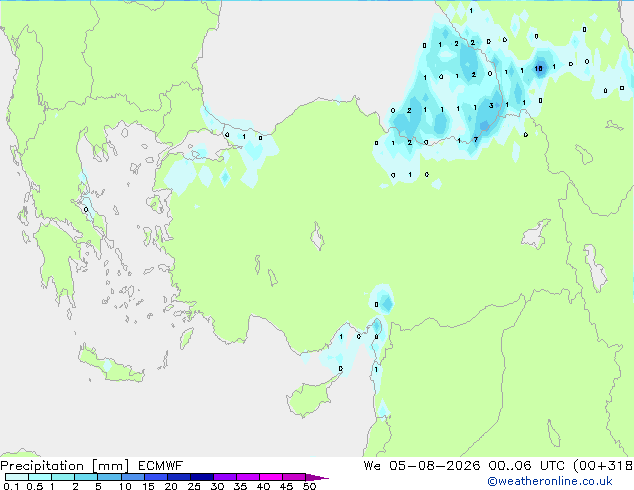
Task: Select the 40–45 mm magenta legend swatch
Action: pyautogui.click(x=271, y=477)
